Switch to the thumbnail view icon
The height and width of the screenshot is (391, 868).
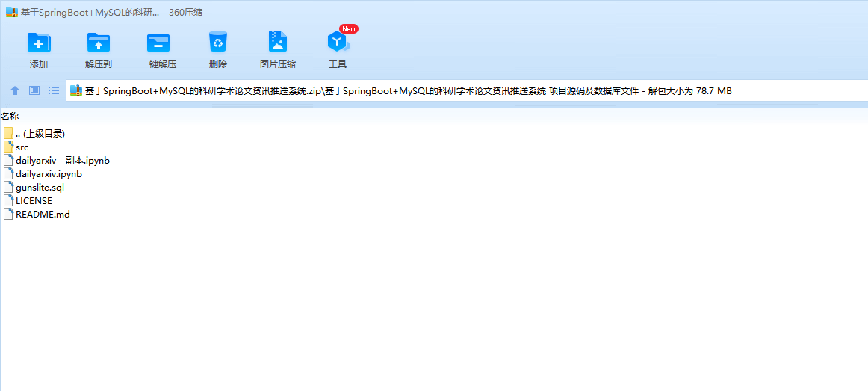34,90
